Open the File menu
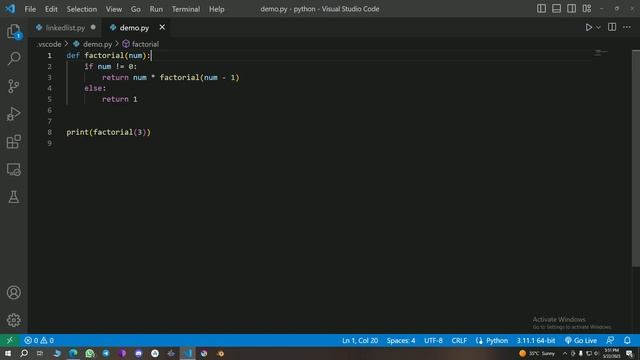Viewport: 640px width, 360px height. click(30, 9)
